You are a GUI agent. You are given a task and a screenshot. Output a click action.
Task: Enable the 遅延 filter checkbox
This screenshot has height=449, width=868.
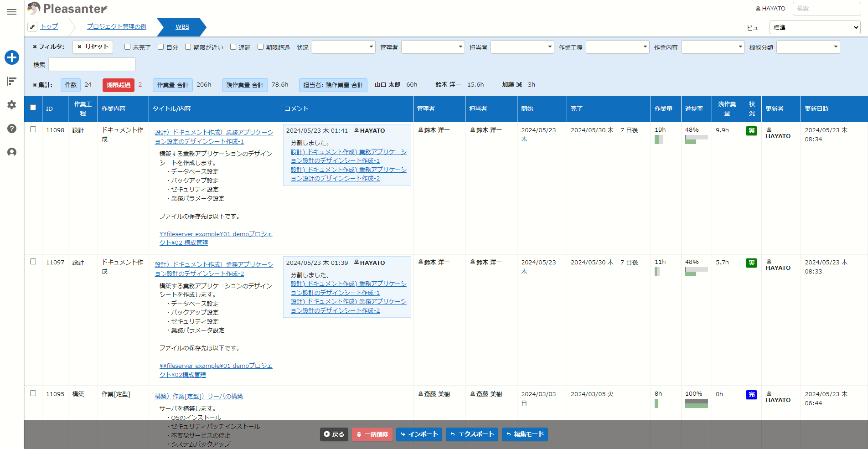233,46
